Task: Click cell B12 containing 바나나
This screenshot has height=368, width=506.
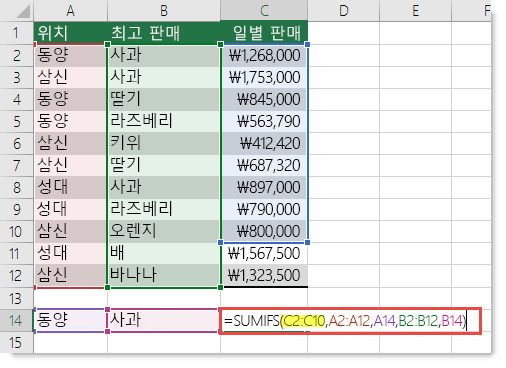Action: pyautogui.click(x=164, y=276)
